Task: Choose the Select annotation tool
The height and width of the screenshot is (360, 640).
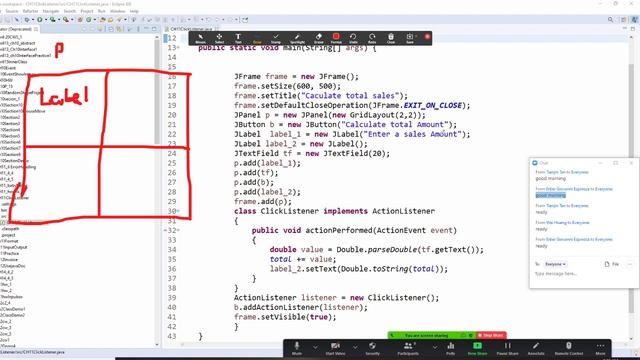Action: point(219,38)
